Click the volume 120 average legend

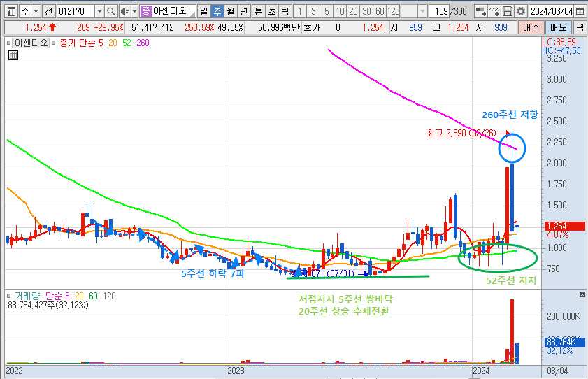point(109,296)
